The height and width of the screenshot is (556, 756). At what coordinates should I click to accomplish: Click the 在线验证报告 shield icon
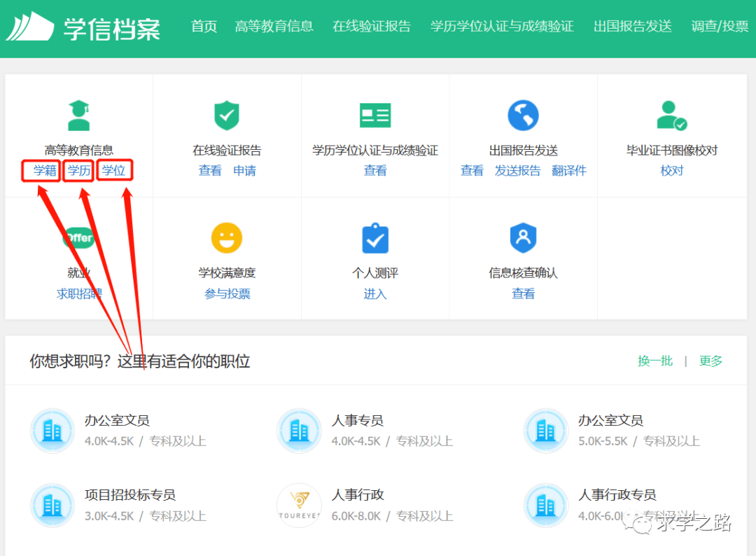(x=226, y=115)
